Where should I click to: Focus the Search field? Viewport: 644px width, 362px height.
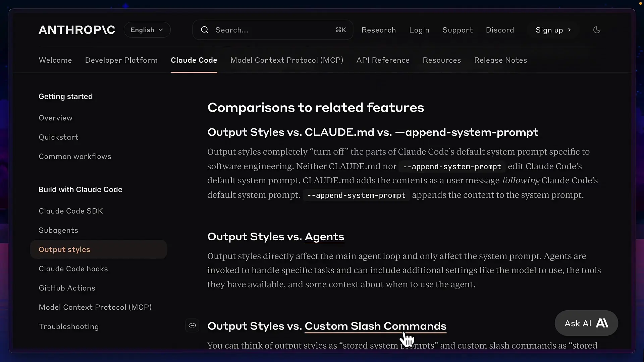[273, 30]
